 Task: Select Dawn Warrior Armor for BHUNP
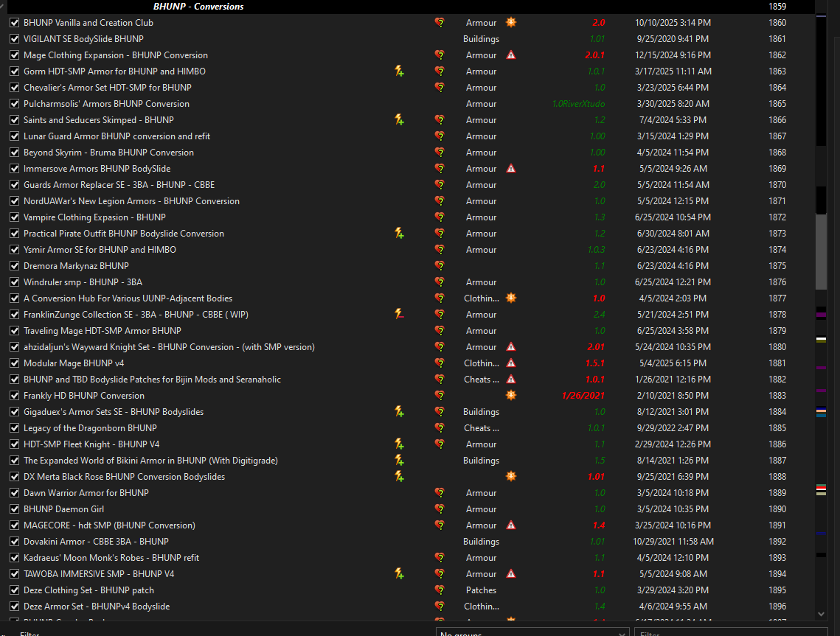point(86,492)
